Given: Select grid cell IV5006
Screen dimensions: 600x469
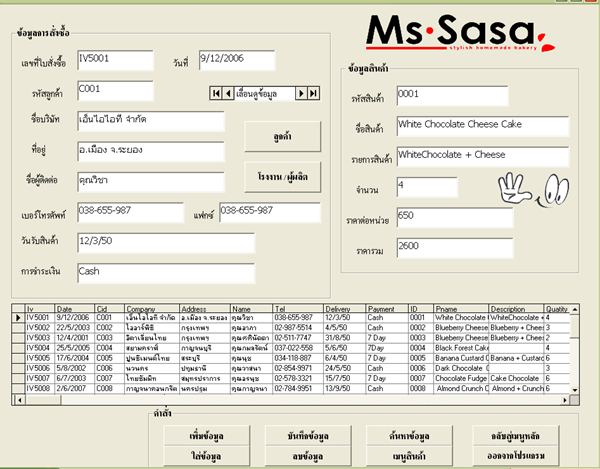Looking at the screenshot, I should click(40, 368).
